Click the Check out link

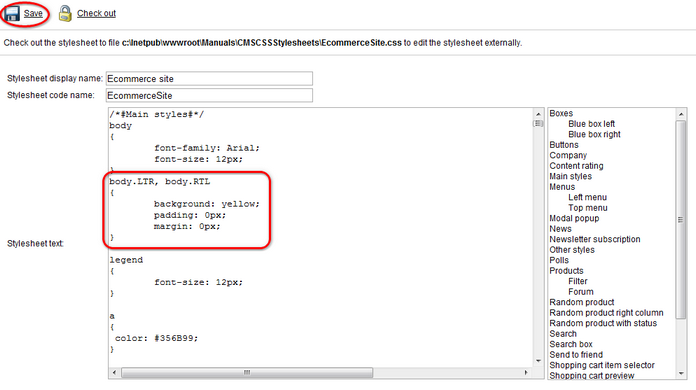96,13
